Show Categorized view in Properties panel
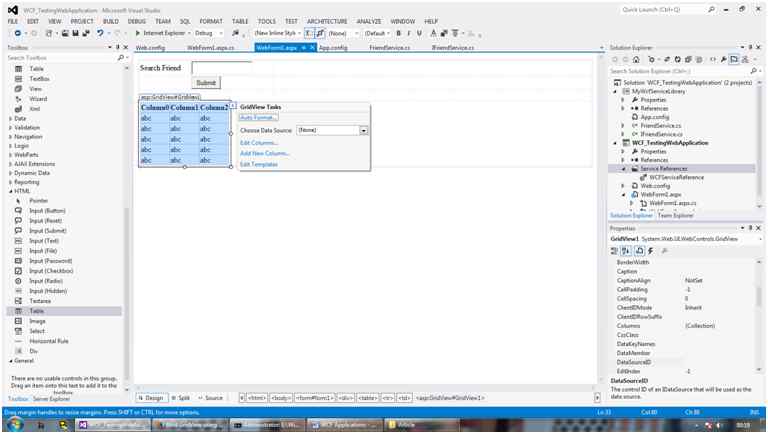Viewport: 768px width, 434px height. pos(614,251)
